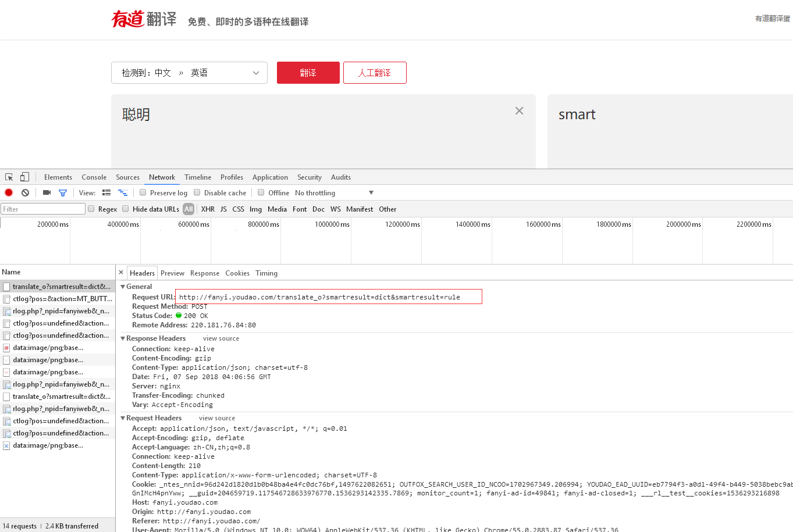Open the Timeline tab
Viewport: 793px width, 532px height.
[198, 177]
